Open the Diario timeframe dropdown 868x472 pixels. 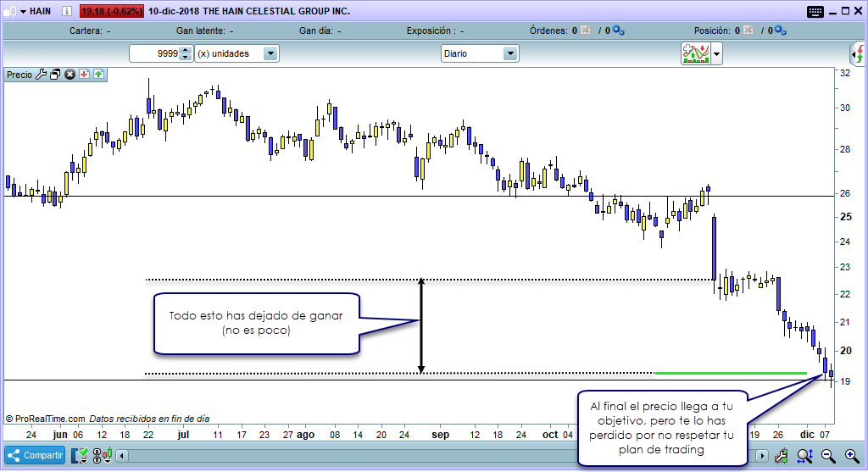[x=510, y=53]
